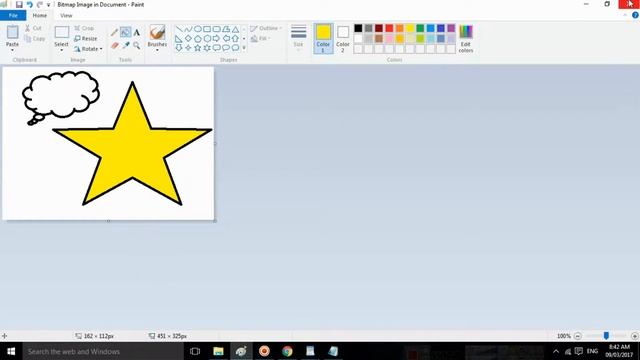Screen dimensions: 640x360
Task: Open Edit colors dialog
Action: 466,39
